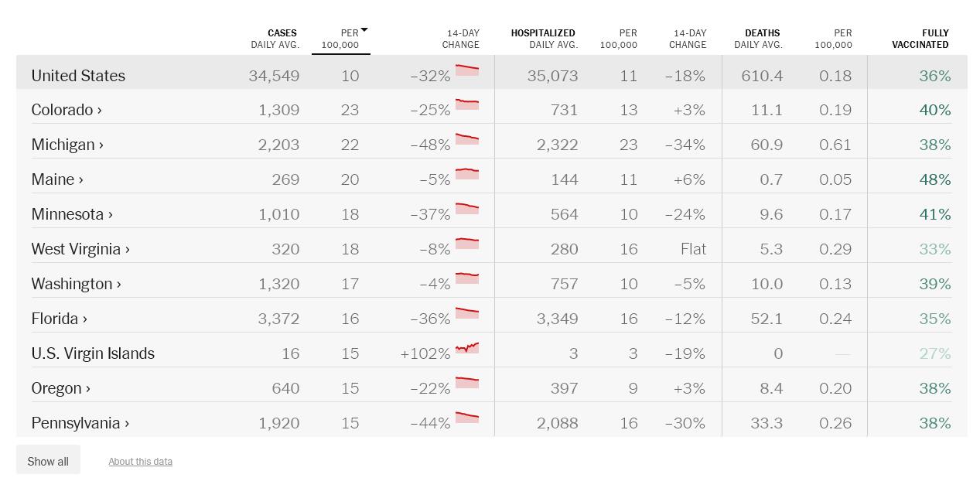Open the About this data link

click(x=140, y=462)
